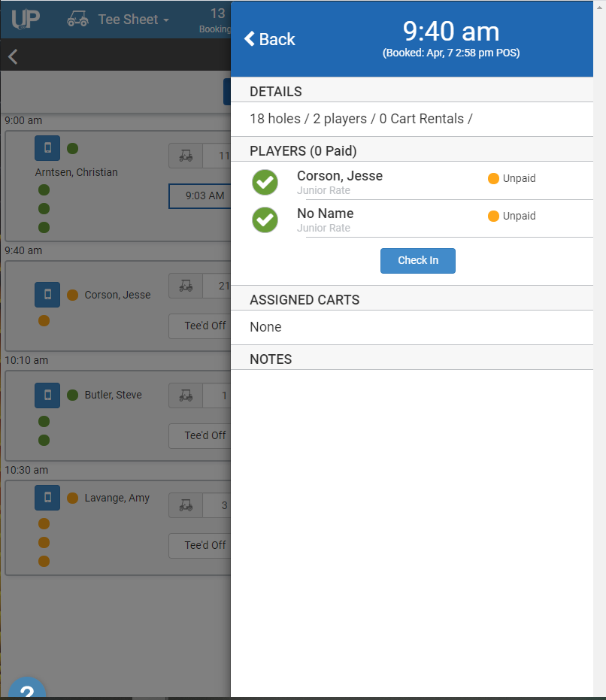The image size is (606, 700).
Task: Click the None assigned carts entry
Action: (265, 327)
